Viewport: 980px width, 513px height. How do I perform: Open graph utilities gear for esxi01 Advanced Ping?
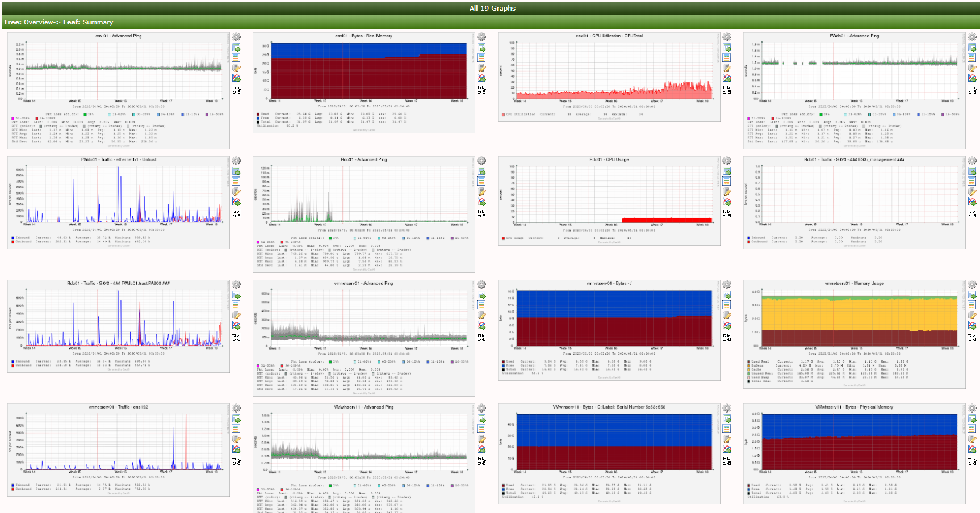click(236, 37)
